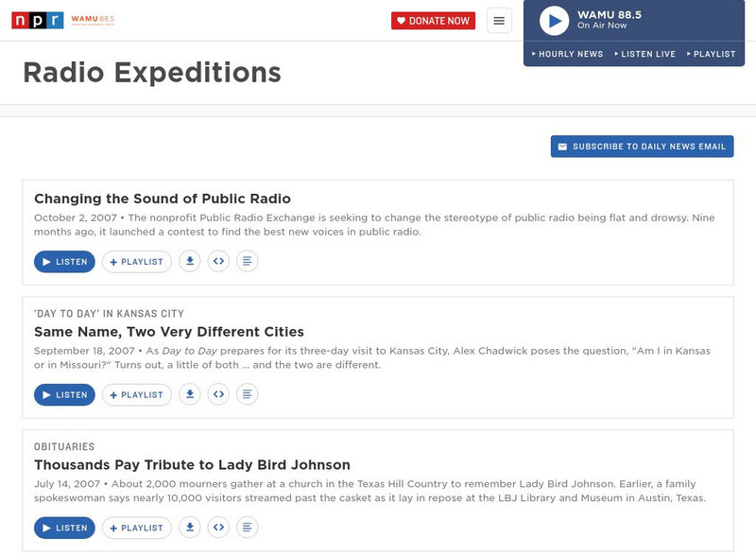Open embed code for Kansas City story

tap(218, 394)
